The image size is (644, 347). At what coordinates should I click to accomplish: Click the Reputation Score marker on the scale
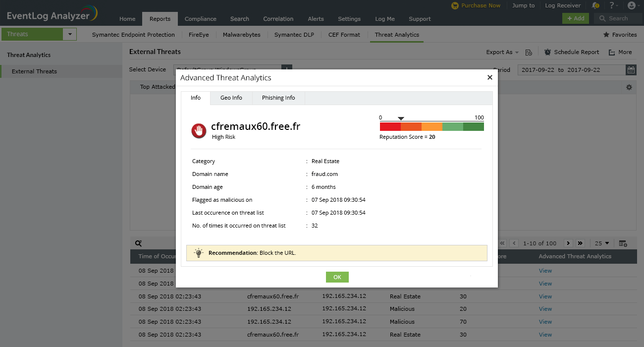[401, 119]
